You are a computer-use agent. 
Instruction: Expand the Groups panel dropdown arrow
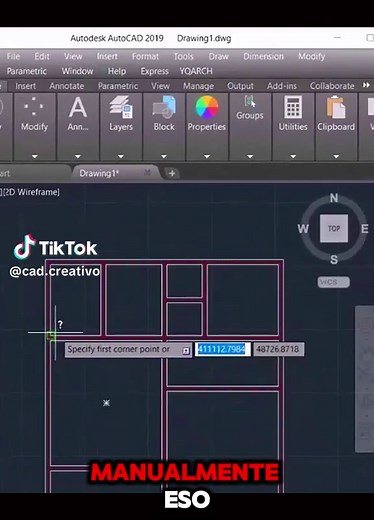250,156
